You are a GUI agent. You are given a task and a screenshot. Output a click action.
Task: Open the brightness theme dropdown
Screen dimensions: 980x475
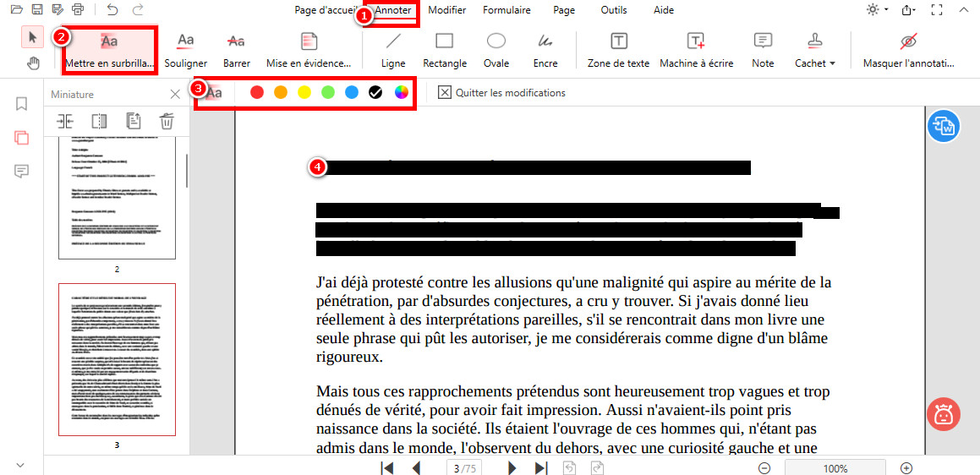click(x=878, y=10)
